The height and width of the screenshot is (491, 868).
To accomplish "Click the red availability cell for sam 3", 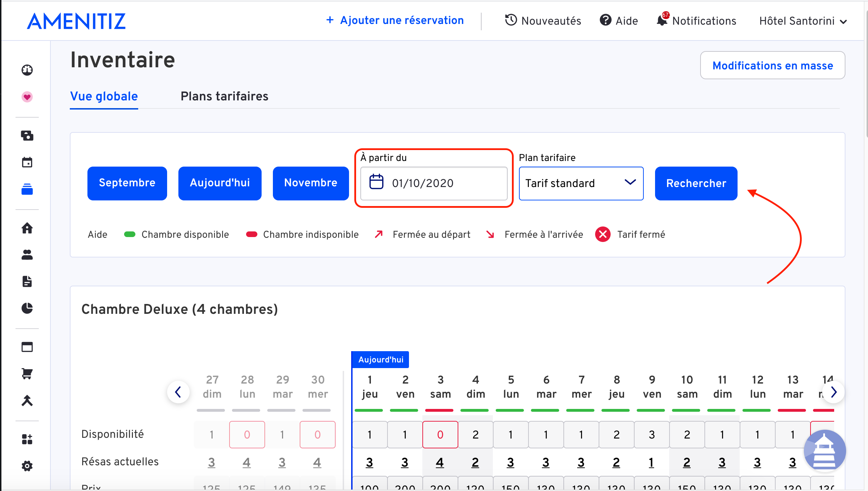I will [x=440, y=434].
